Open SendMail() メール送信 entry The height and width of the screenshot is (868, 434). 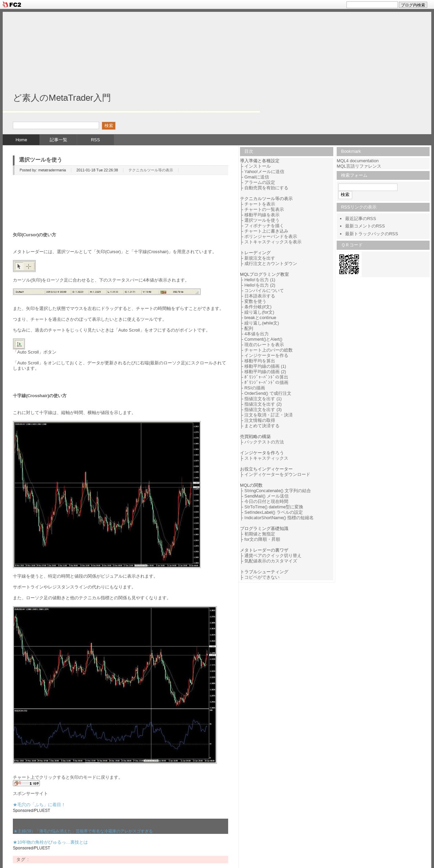[266, 496]
